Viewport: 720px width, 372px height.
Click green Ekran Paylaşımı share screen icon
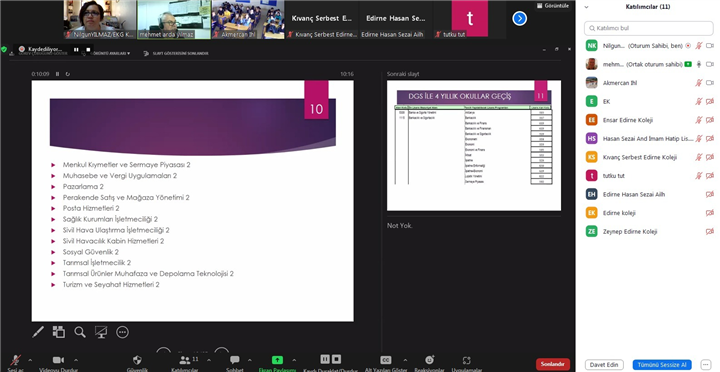pos(277,360)
